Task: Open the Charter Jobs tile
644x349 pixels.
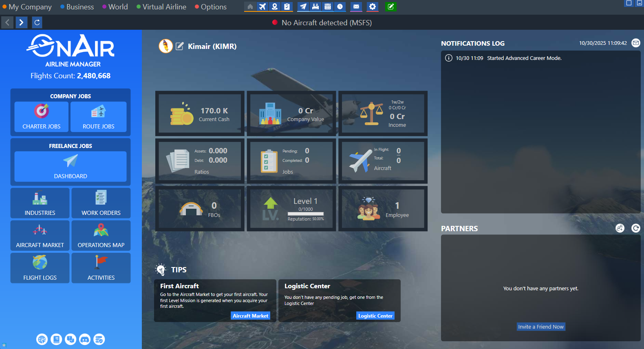Action: [x=42, y=117]
